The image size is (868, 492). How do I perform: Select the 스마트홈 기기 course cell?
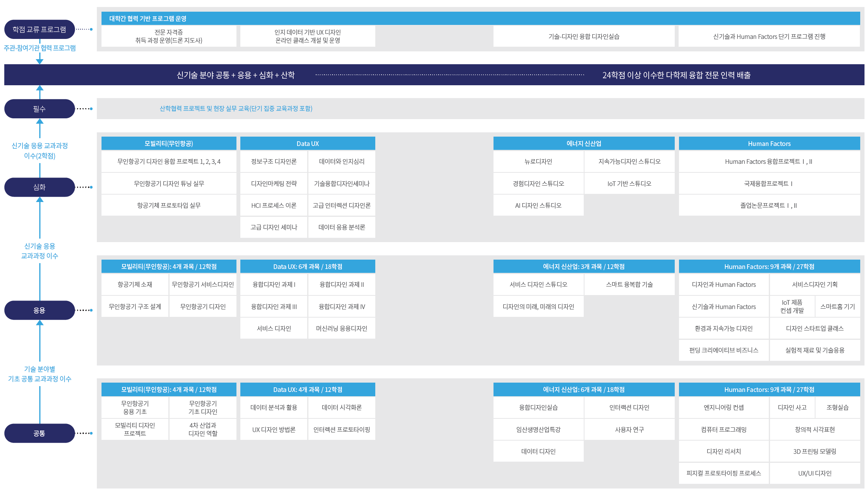(x=837, y=307)
